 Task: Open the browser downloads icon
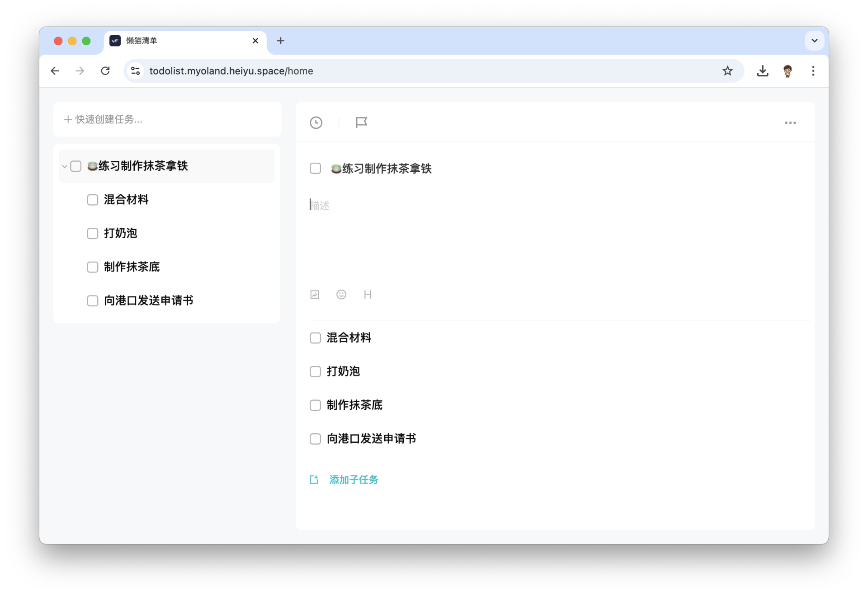click(762, 71)
